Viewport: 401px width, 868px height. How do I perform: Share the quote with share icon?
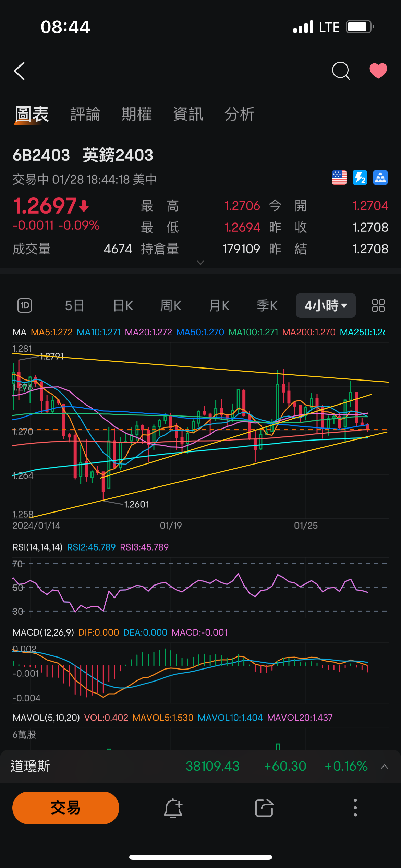click(x=264, y=808)
